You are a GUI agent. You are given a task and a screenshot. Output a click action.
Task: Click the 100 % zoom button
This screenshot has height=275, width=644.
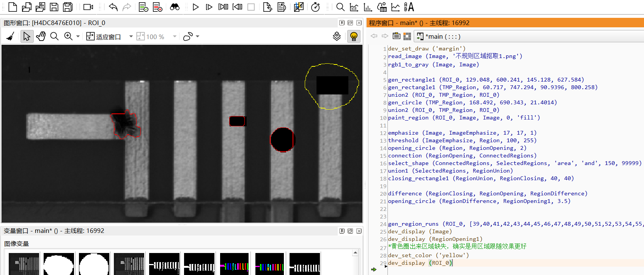(x=151, y=36)
